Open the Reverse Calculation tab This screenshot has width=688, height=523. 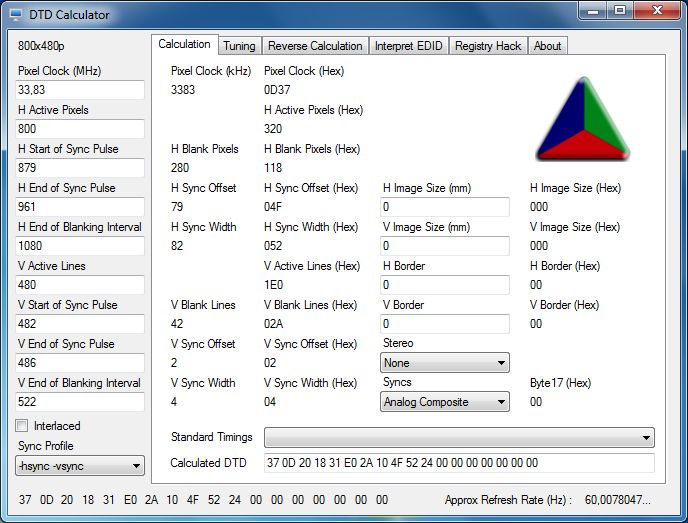[315, 46]
